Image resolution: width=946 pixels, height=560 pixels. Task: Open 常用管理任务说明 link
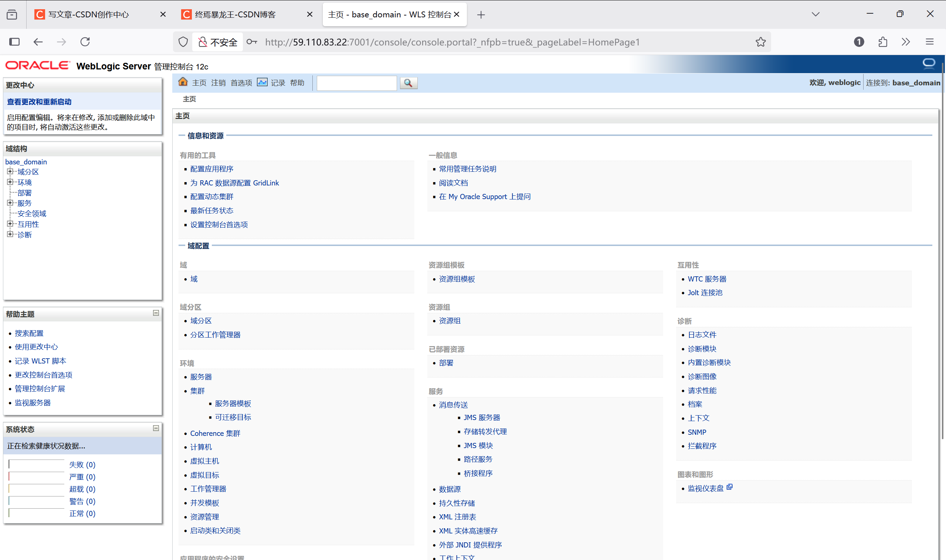coord(468,169)
